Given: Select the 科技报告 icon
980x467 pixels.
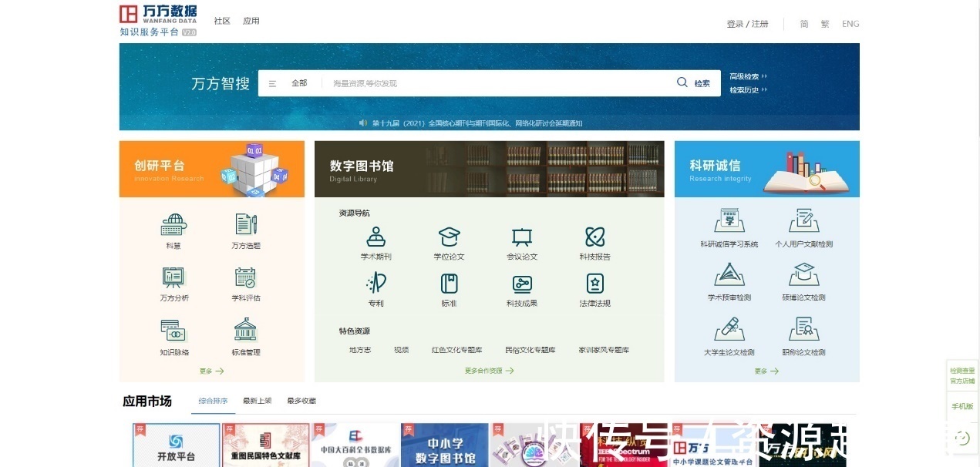Looking at the screenshot, I should [x=594, y=237].
